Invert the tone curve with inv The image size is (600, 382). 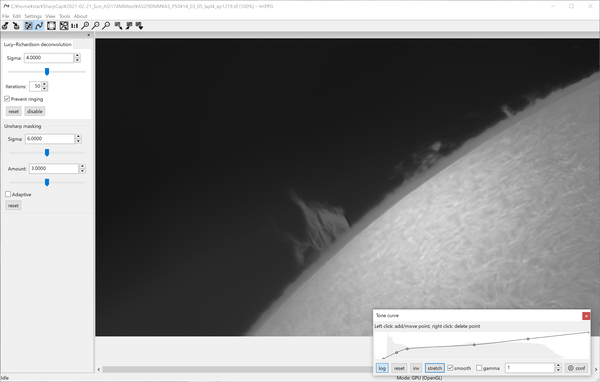point(416,368)
